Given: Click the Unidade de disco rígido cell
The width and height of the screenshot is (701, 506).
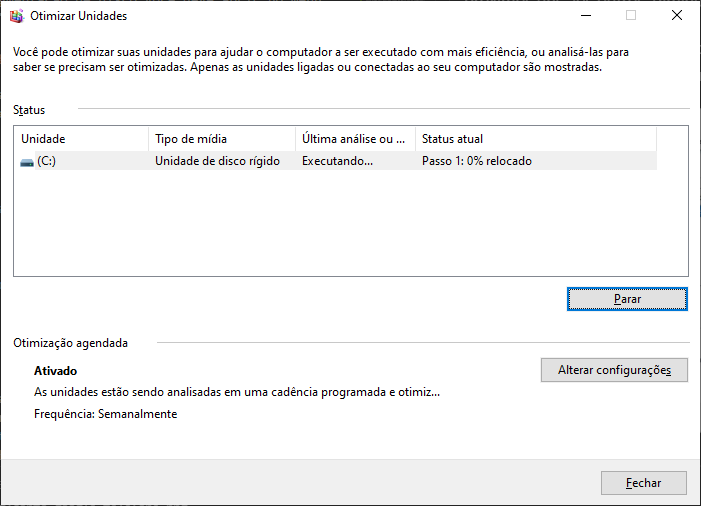Looking at the screenshot, I should pos(217,161).
